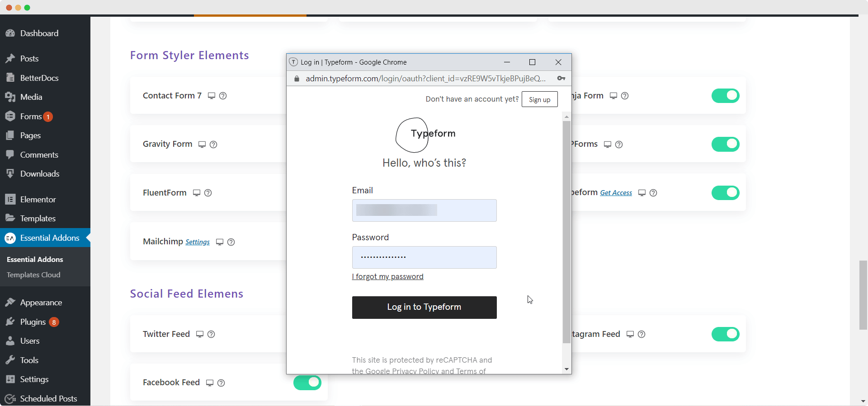The height and width of the screenshot is (406, 868).
Task: Click the Downloads icon in sidebar
Action: pyautogui.click(x=10, y=174)
